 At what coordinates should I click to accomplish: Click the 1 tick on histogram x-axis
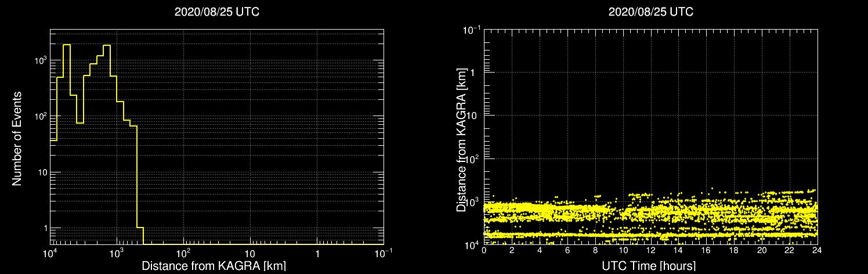317,254
